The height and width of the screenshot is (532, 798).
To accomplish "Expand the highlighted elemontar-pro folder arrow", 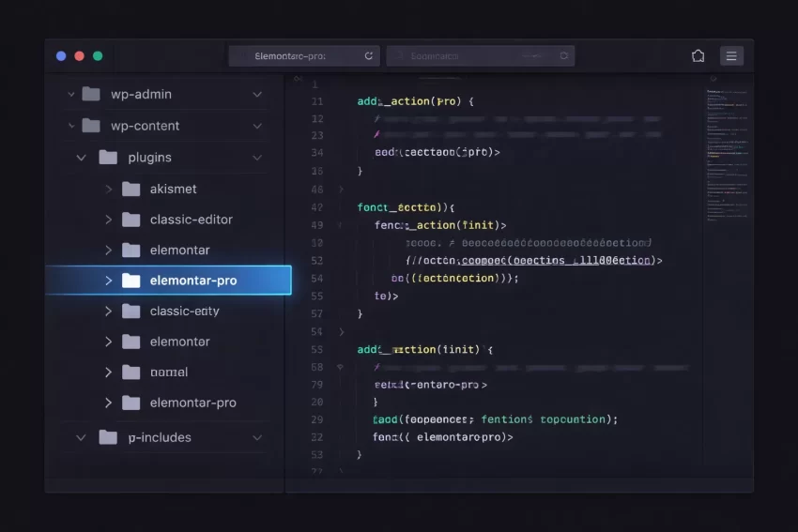I will tap(108, 281).
